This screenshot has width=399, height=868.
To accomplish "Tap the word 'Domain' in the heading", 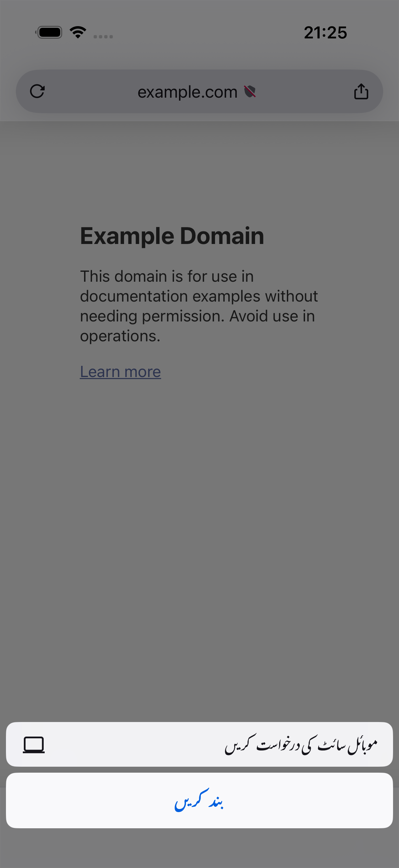I will [222, 235].
